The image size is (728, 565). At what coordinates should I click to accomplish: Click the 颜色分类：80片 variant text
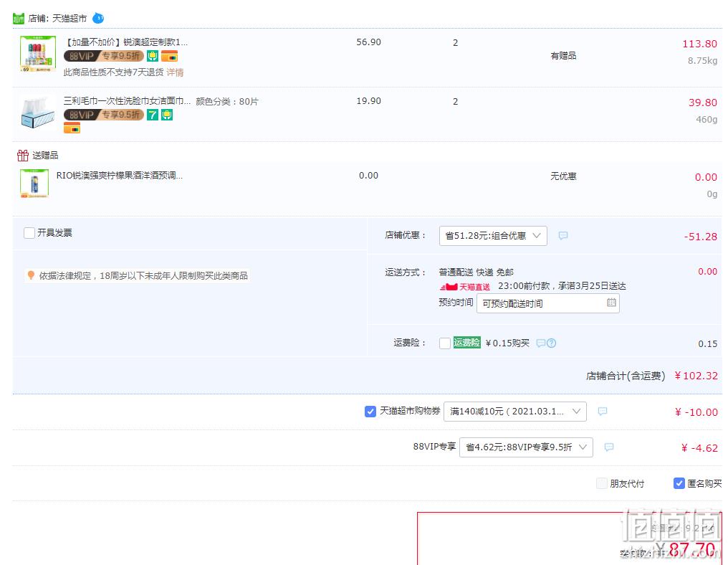[227, 101]
